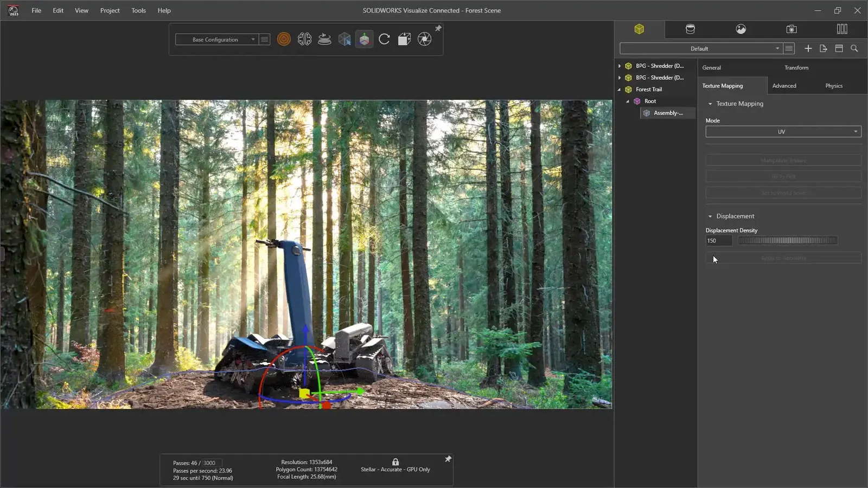Click the Displacement Density value field
The height and width of the screenshot is (488, 868).
point(719,241)
